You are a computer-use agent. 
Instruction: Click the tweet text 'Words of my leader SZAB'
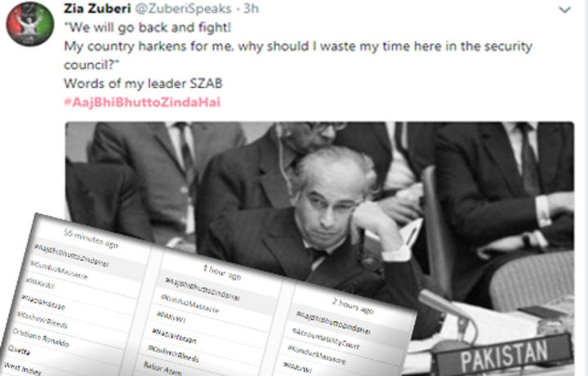tap(143, 83)
